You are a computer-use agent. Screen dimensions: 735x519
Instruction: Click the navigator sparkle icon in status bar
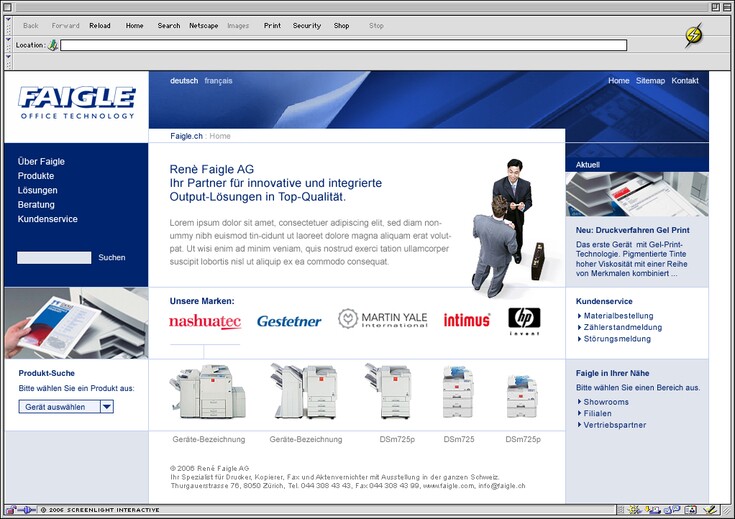click(x=634, y=510)
